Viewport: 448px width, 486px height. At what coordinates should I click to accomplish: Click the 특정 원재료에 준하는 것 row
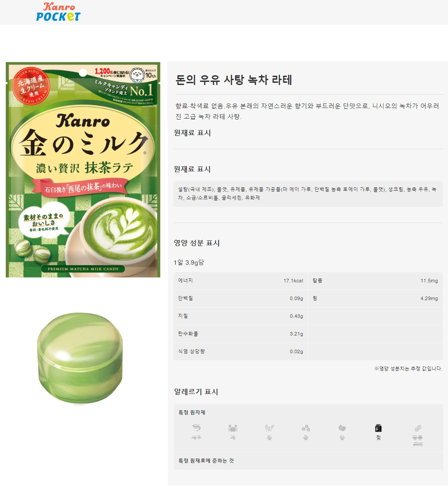point(308,461)
